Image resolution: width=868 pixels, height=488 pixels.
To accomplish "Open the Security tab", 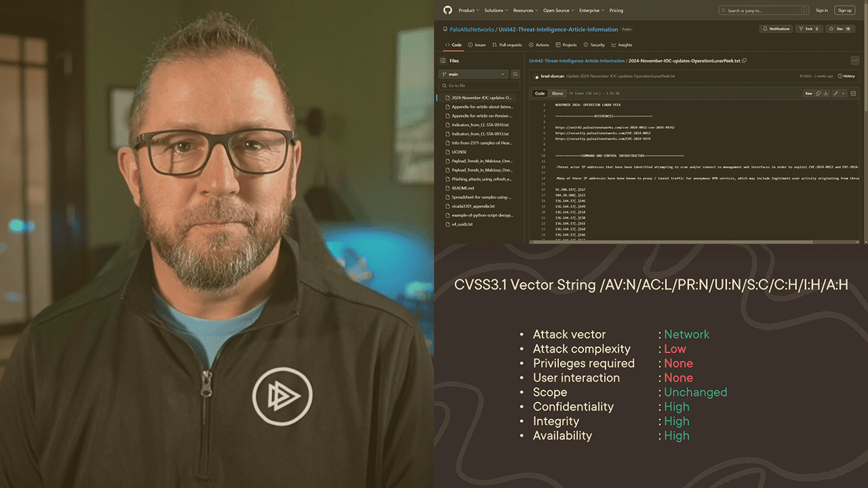I will pos(595,45).
